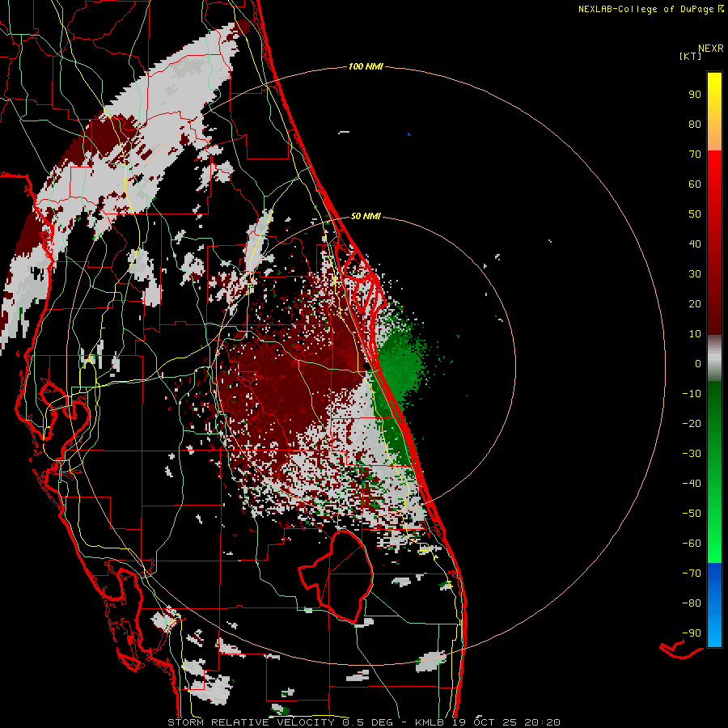
Task: Click the -50 value on the velocity scale
Action: point(692,514)
